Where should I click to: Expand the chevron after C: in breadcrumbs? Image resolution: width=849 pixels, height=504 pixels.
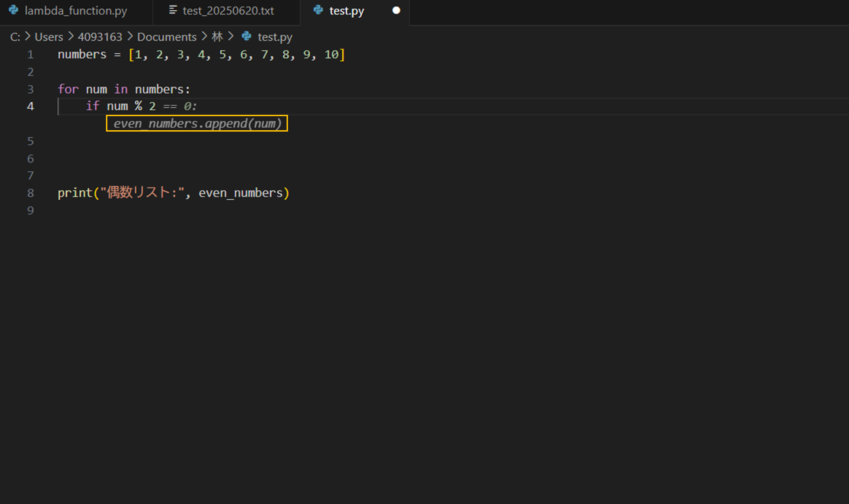tap(28, 36)
